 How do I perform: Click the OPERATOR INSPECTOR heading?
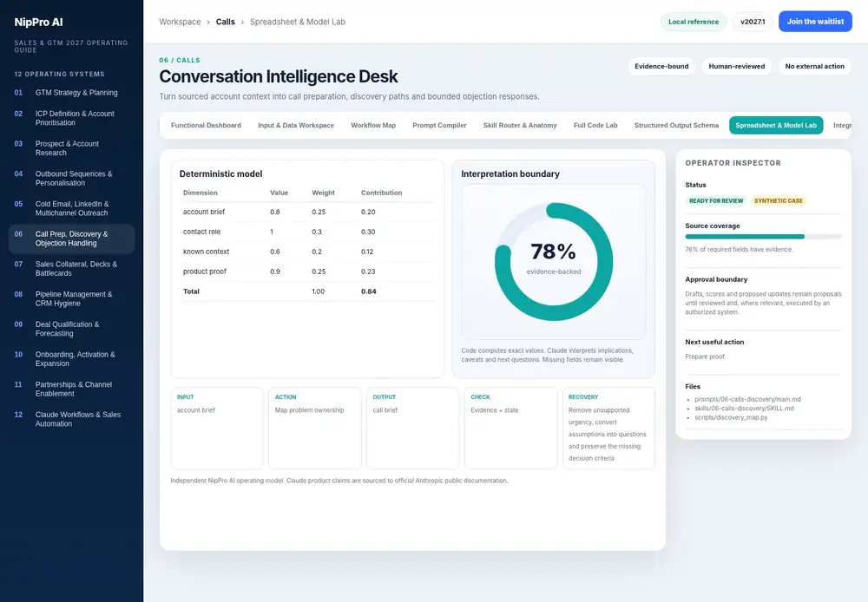pyautogui.click(x=733, y=163)
